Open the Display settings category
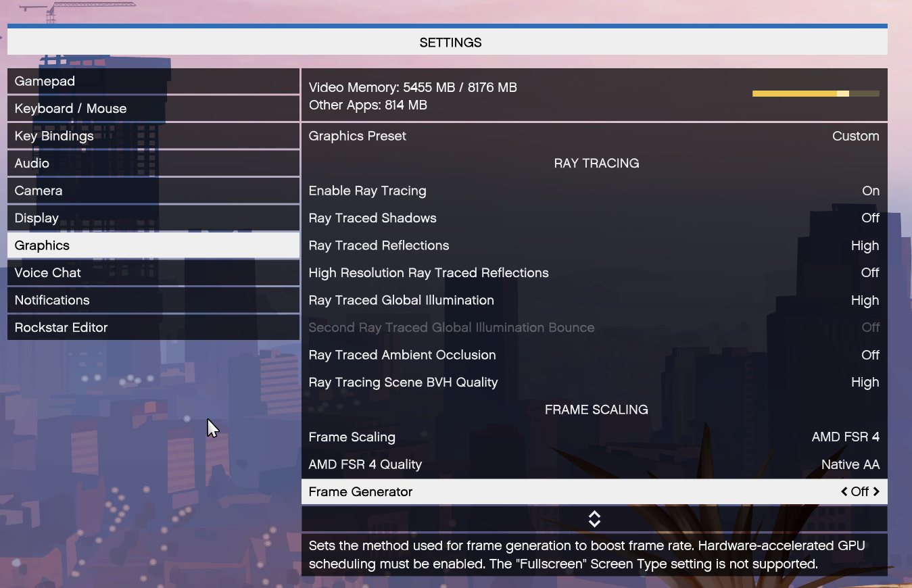This screenshot has width=912, height=588. [153, 218]
